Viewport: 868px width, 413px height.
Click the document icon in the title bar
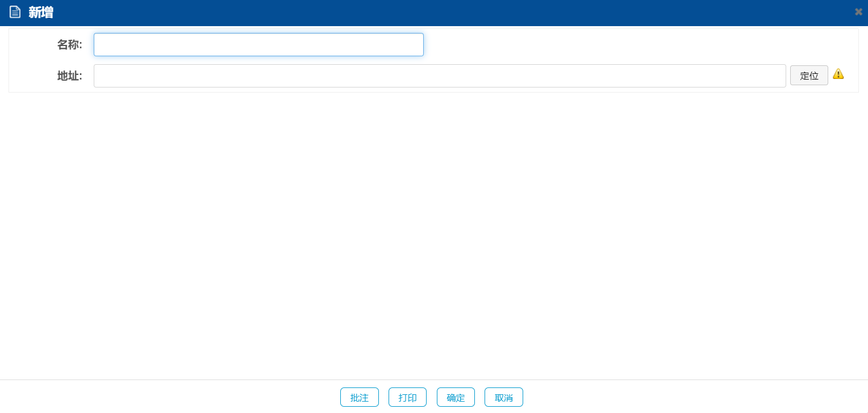15,12
